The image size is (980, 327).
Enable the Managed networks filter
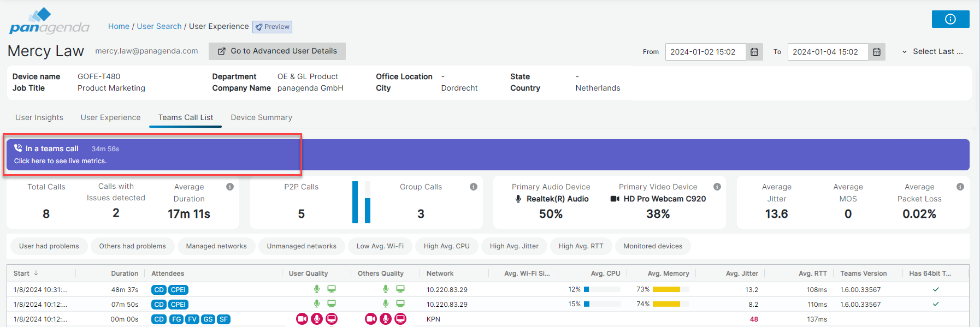pyautogui.click(x=216, y=246)
